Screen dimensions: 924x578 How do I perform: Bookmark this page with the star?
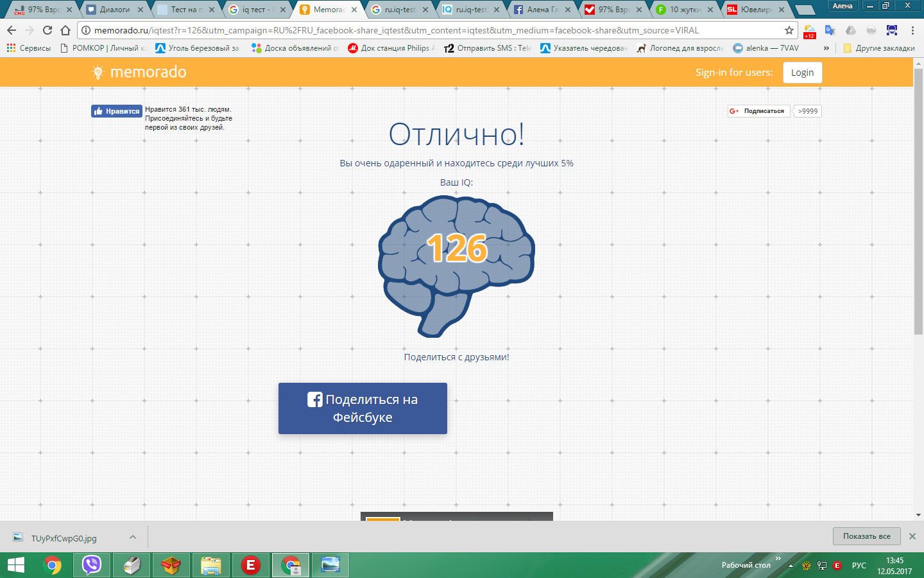tap(789, 30)
